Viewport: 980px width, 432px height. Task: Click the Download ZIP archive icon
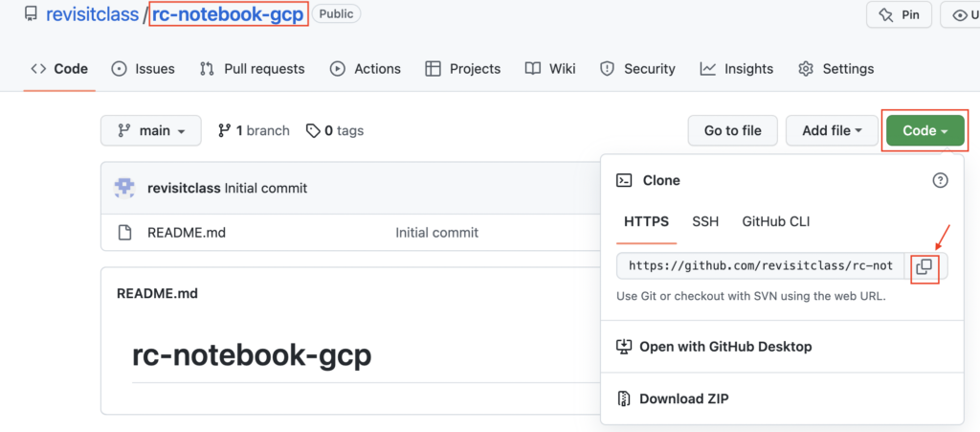[623, 398]
